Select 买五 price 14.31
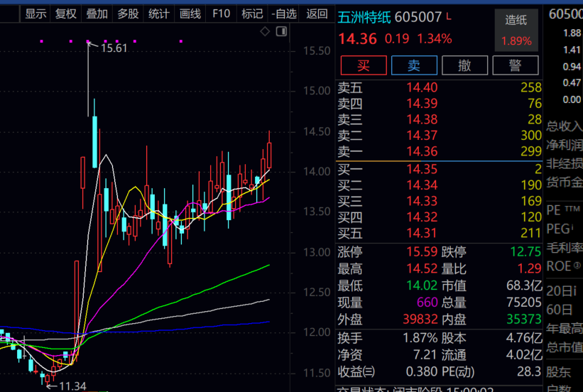 (422, 233)
